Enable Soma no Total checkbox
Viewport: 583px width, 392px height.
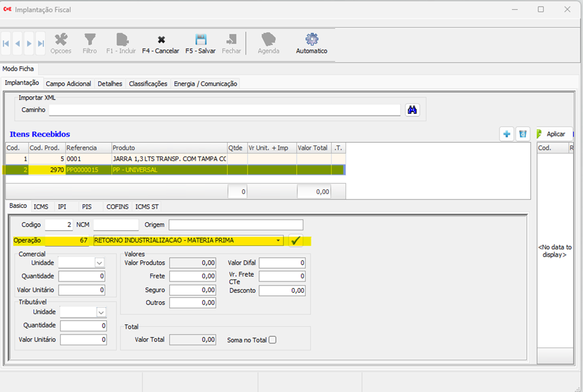272,340
